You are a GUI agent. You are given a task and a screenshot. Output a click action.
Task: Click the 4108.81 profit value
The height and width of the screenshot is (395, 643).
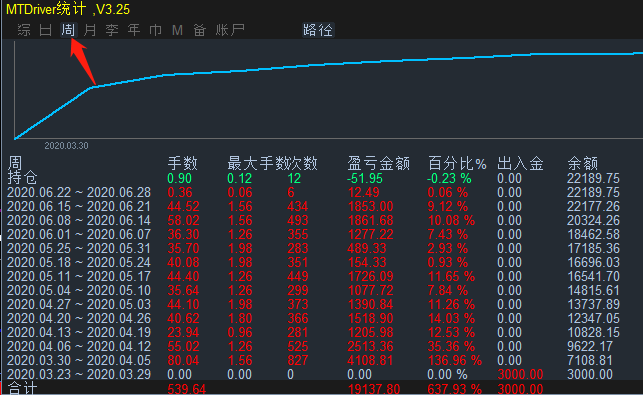(x=370, y=361)
